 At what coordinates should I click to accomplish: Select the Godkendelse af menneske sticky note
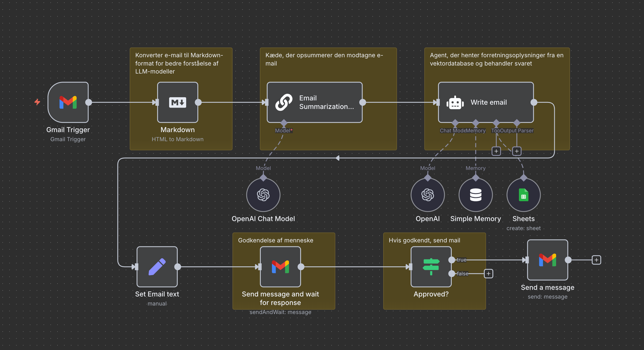coord(275,240)
